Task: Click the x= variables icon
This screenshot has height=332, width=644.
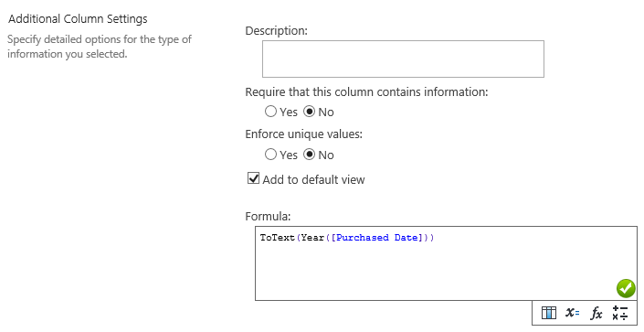Action: click(x=572, y=313)
